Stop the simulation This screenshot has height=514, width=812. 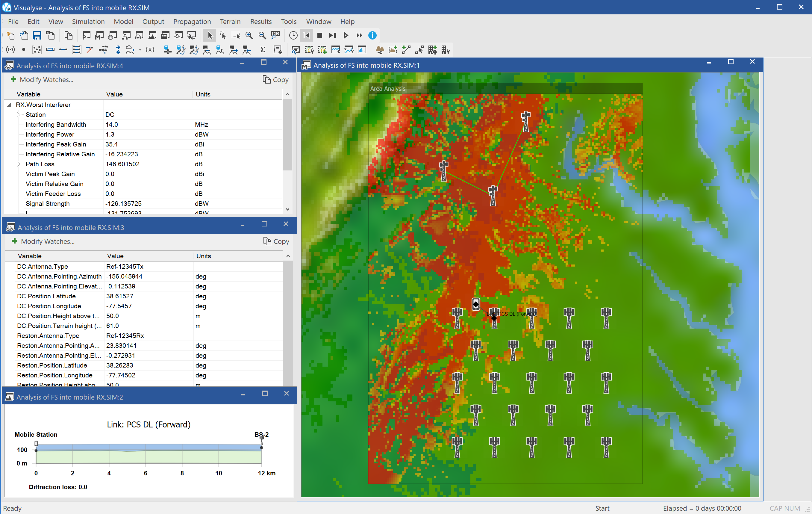click(x=320, y=35)
